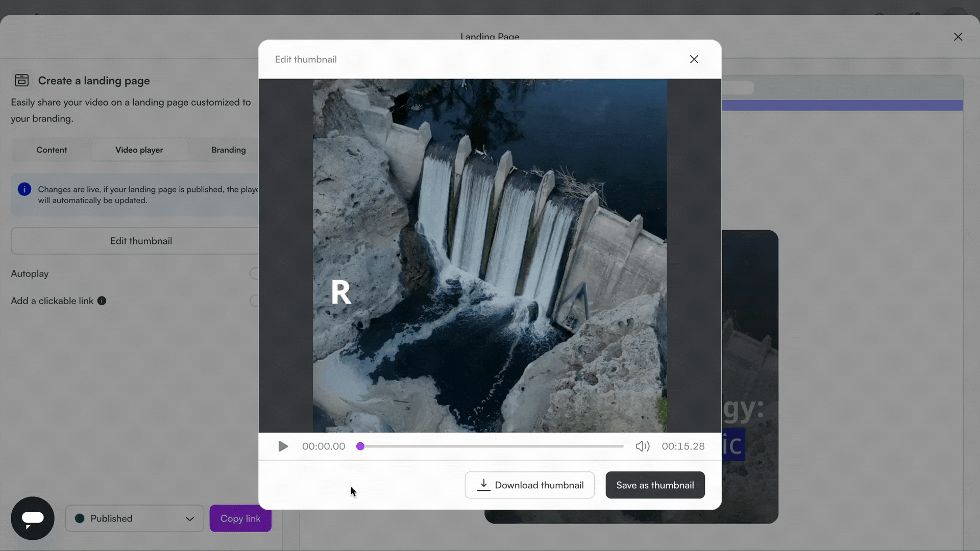Click the info icon beside clickable link
Viewport: 980px width, 551px height.
102,301
